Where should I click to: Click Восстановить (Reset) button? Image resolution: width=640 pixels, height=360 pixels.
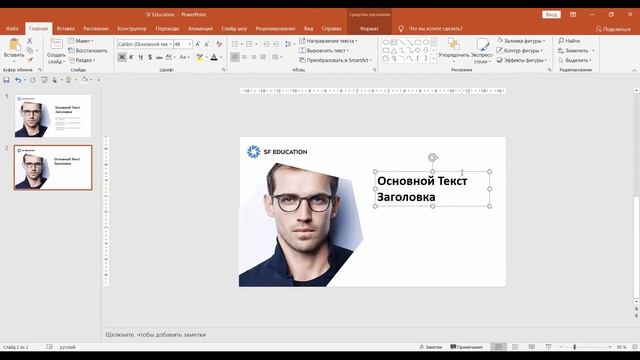click(88, 51)
